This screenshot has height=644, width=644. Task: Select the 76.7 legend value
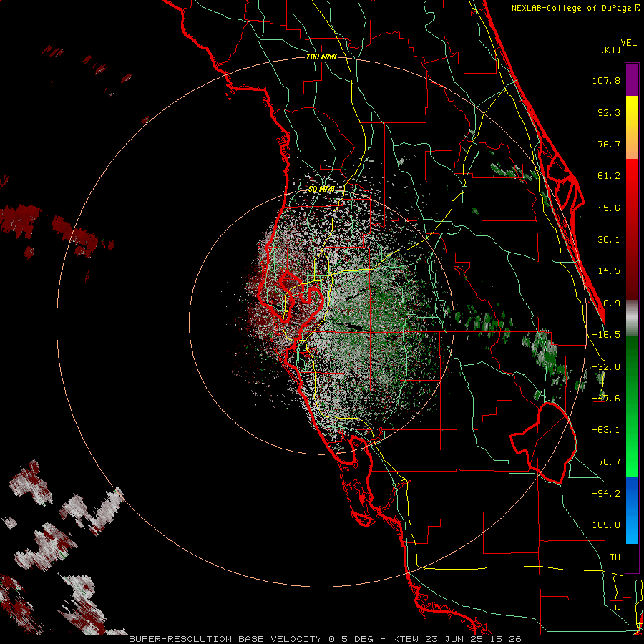coord(609,144)
